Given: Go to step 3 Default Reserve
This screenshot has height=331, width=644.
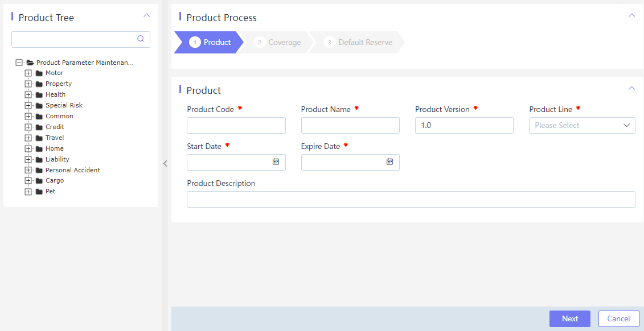Looking at the screenshot, I should coord(358,42).
